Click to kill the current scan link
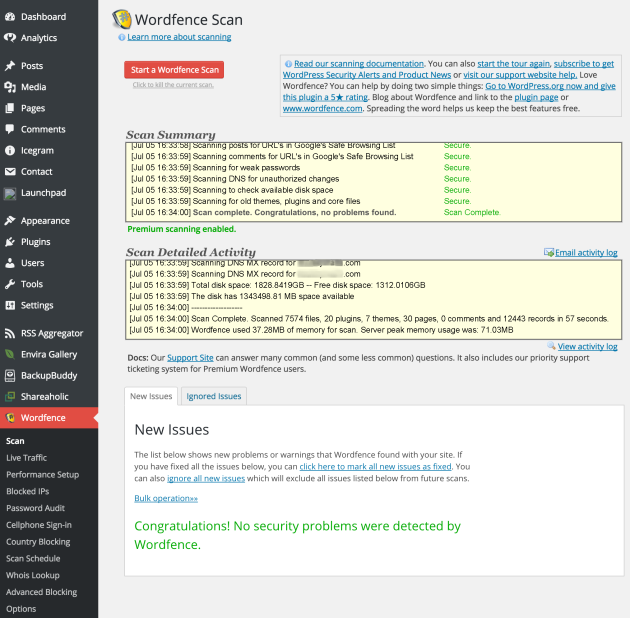This screenshot has width=630, height=618. (x=173, y=85)
